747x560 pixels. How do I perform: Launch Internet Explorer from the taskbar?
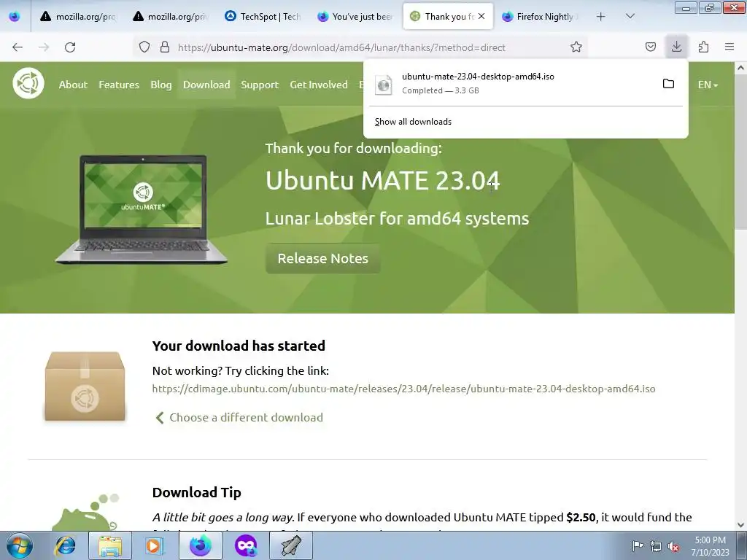click(x=65, y=545)
